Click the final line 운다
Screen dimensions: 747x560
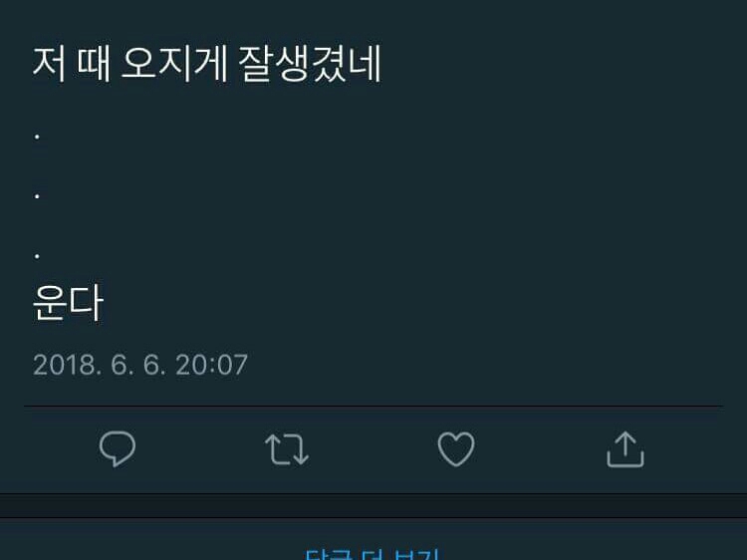point(68,303)
